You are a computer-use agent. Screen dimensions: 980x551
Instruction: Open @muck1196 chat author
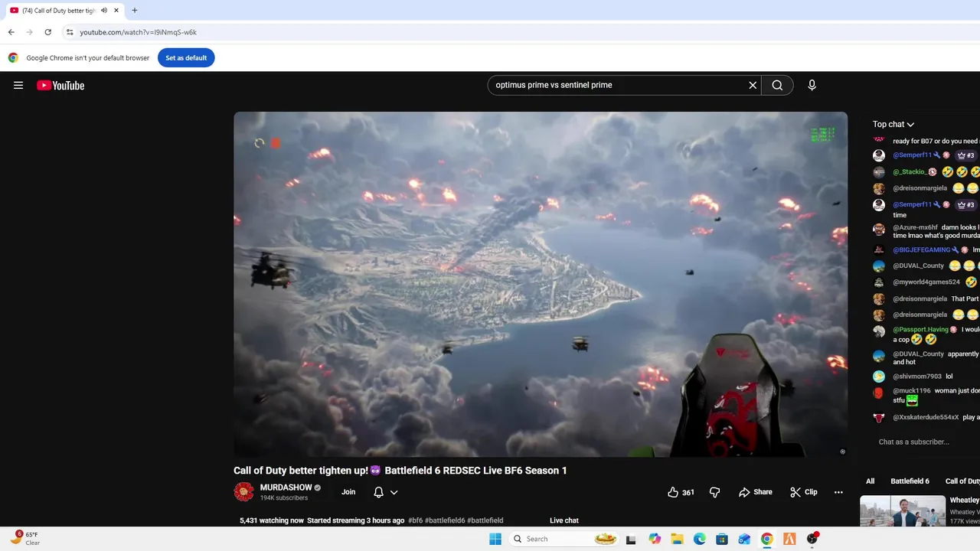912,390
